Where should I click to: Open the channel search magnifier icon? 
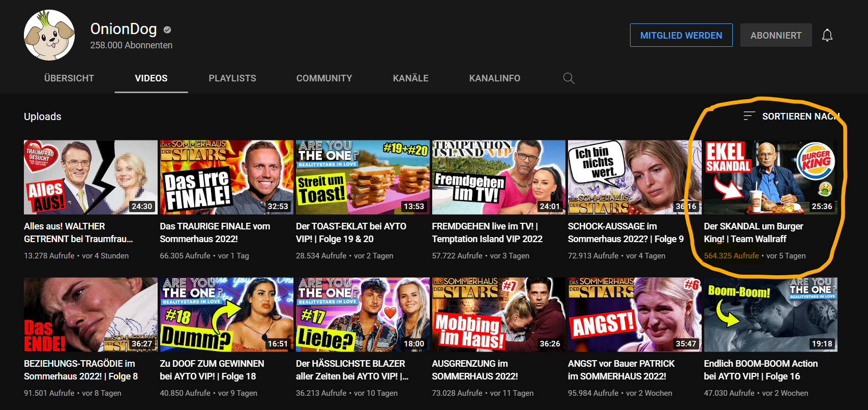point(568,78)
